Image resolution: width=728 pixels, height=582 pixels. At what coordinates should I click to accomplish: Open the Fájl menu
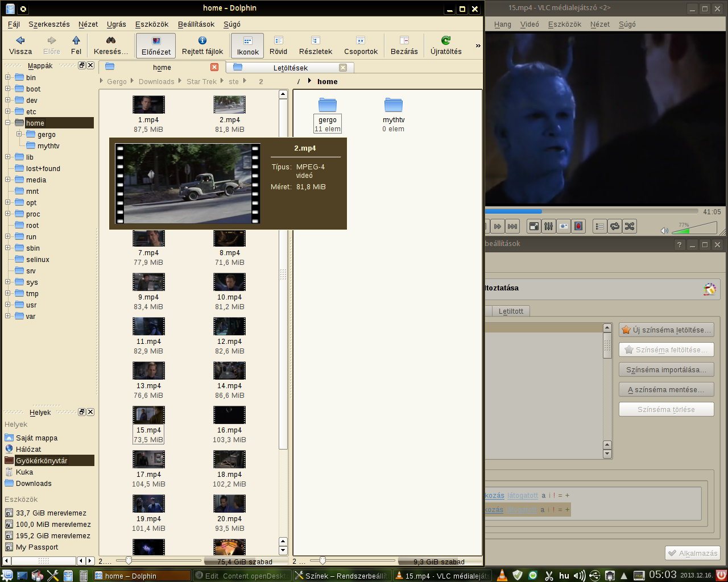14,24
